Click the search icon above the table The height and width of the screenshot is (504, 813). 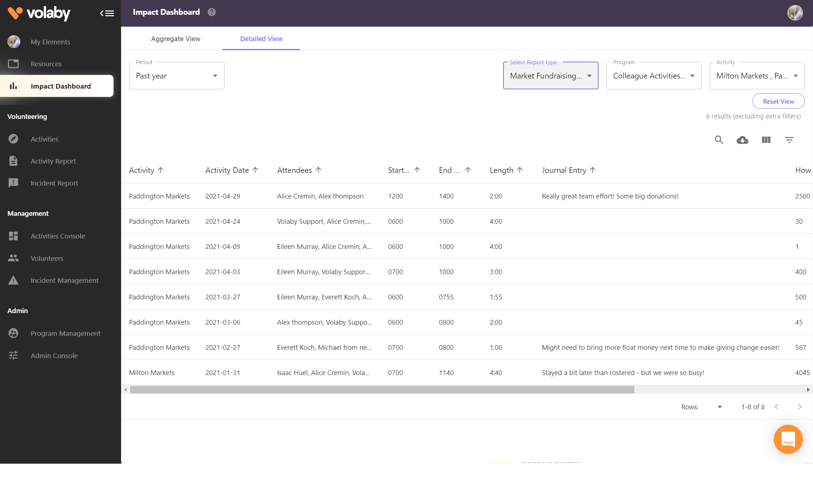click(719, 140)
